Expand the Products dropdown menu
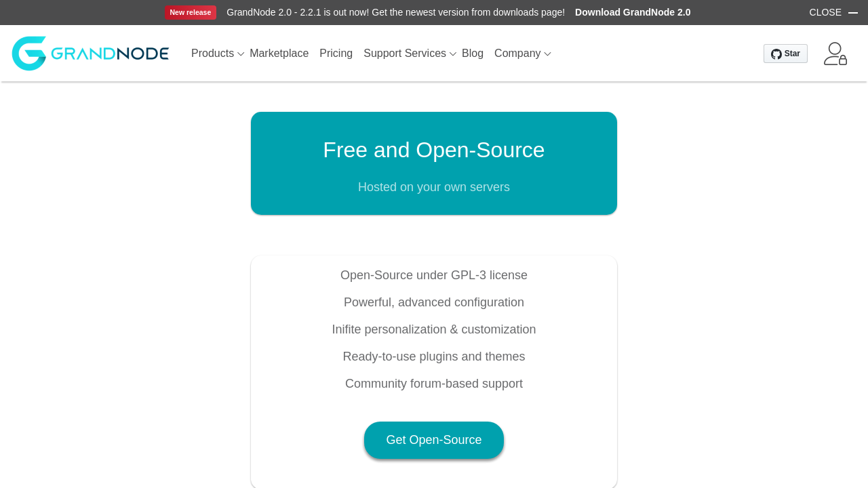Viewport: 868px width, 488px height. coord(217,54)
